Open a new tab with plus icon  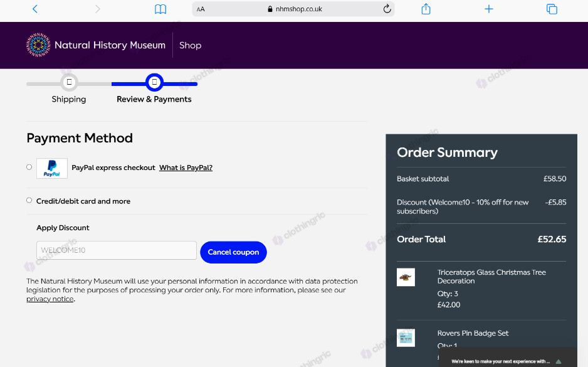[x=488, y=9]
